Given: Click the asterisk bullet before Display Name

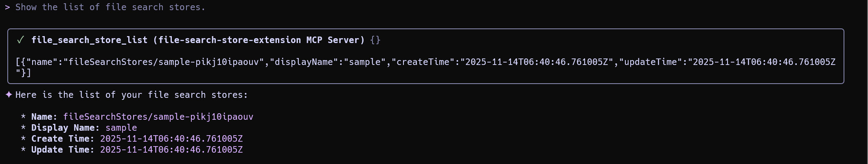Looking at the screenshot, I should point(23,128).
